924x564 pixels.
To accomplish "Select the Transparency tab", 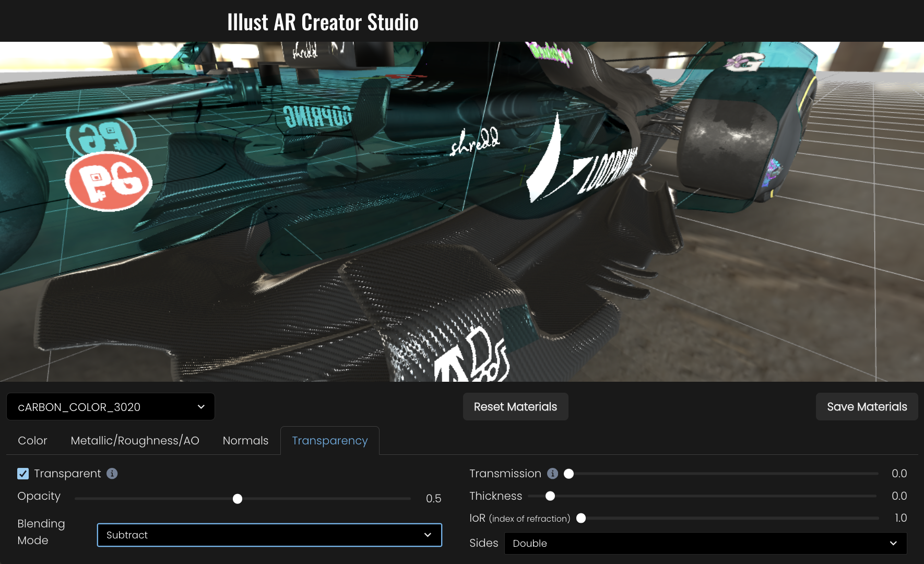I will pyautogui.click(x=329, y=441).
